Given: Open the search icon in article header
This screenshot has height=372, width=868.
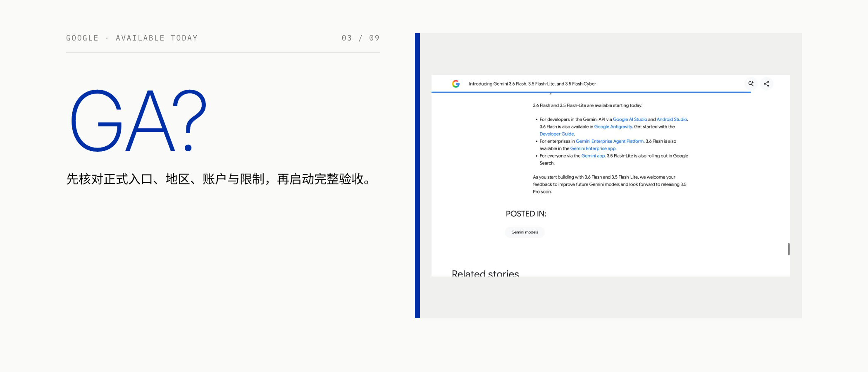Looking at the screenshot, I should pyautogui.click(x=751, y=83).
